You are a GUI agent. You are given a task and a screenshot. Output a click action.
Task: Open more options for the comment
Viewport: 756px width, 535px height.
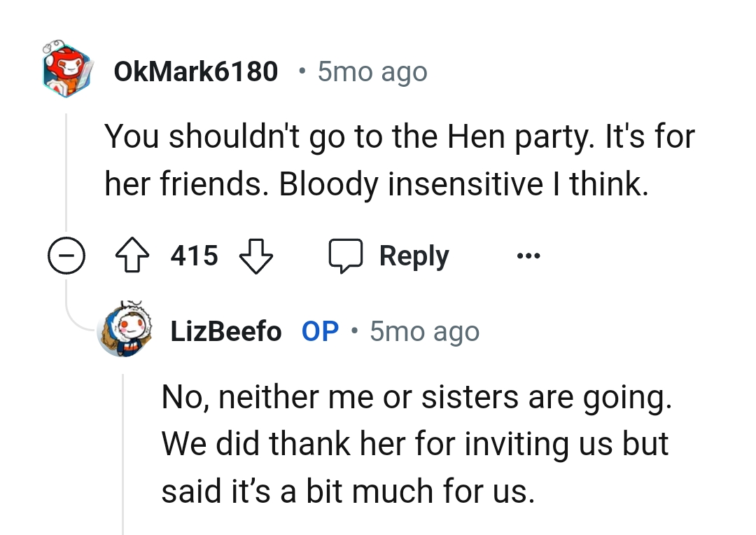pos(529,255)
